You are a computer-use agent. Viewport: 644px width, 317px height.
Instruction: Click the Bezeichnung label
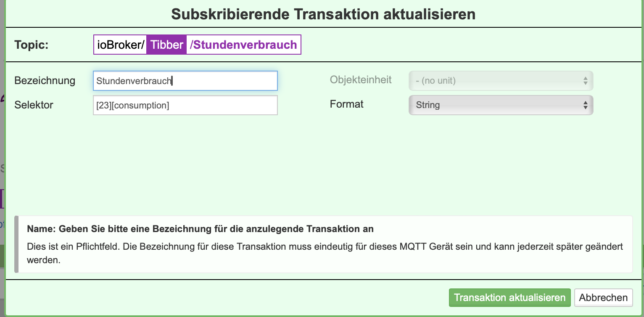click(45, 81)
